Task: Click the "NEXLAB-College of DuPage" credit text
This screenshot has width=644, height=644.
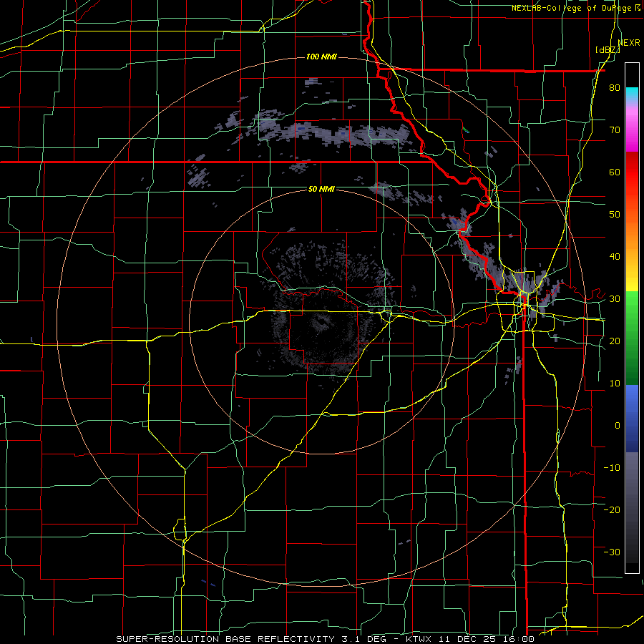Action: pyautogui.click(x=571, y=8)
